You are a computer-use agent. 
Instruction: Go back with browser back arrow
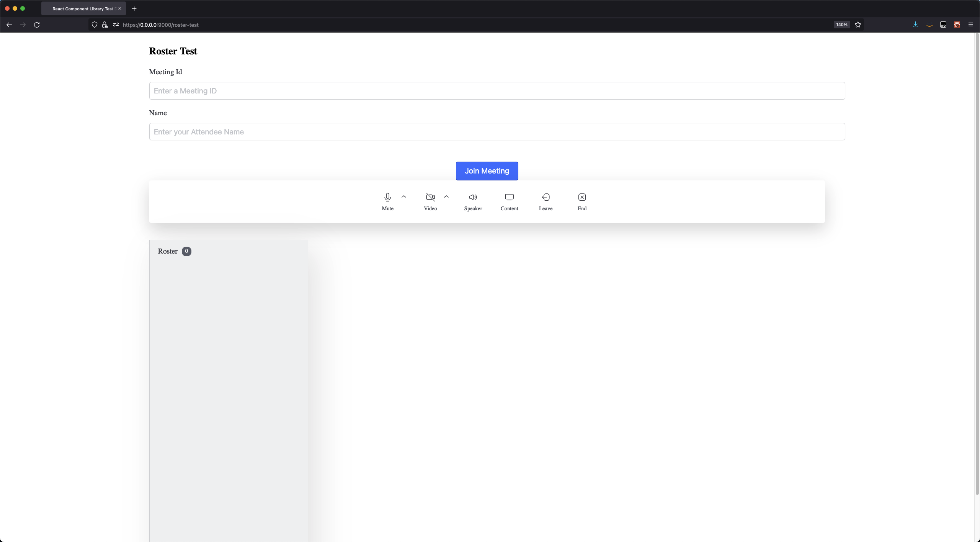point(9,25)
